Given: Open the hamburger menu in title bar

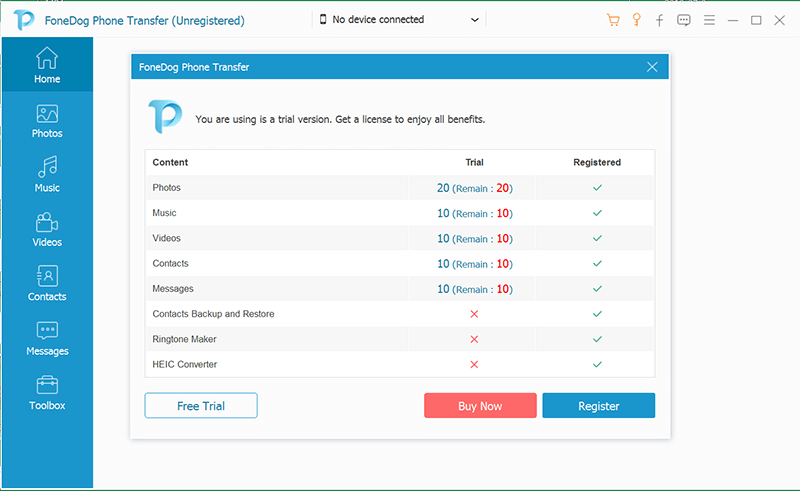Looking at the screenshot, I should point(709,20).
